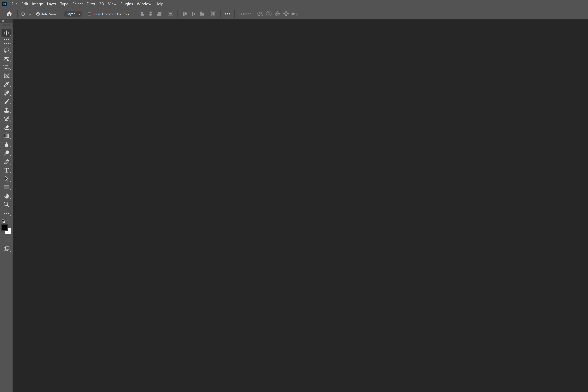Select the Brush tool
Viewport: 588px width, 392px height.
point(7,101)
